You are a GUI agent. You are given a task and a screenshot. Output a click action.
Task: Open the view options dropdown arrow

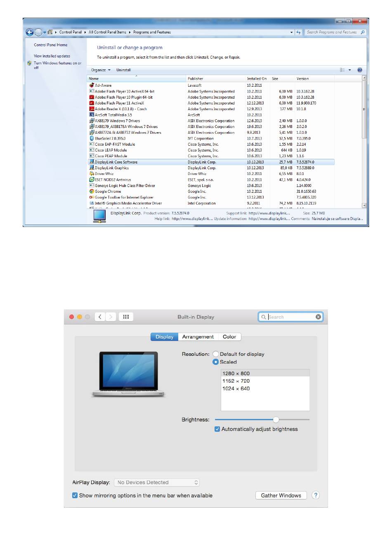[349, 70]
